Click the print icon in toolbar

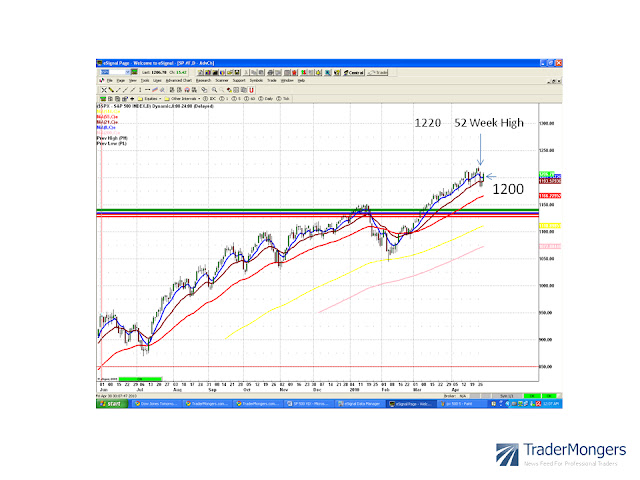point(270,73)
